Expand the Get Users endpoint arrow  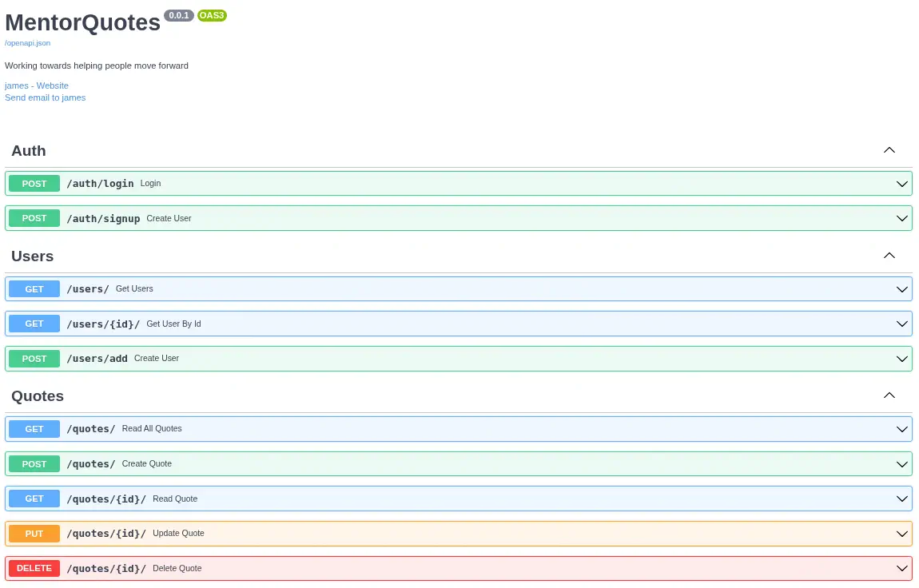click(x=902, y=289)
